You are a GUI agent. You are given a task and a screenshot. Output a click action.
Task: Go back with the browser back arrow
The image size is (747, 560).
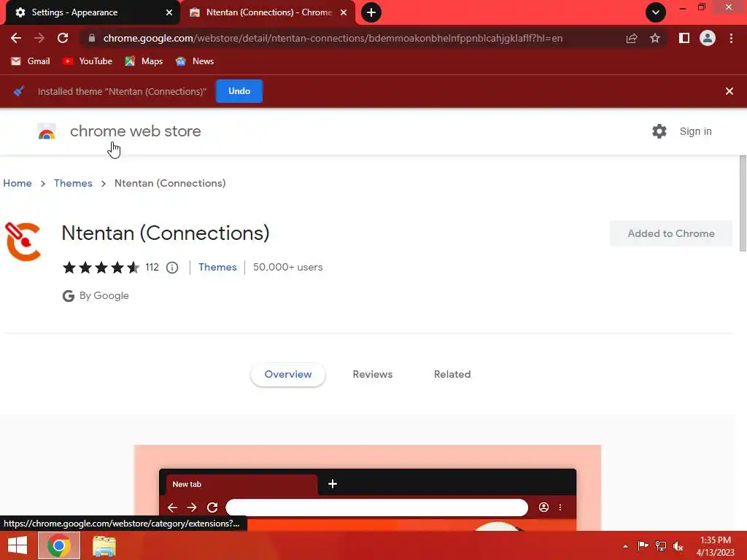pyautogui.click(x=16, y=38)
